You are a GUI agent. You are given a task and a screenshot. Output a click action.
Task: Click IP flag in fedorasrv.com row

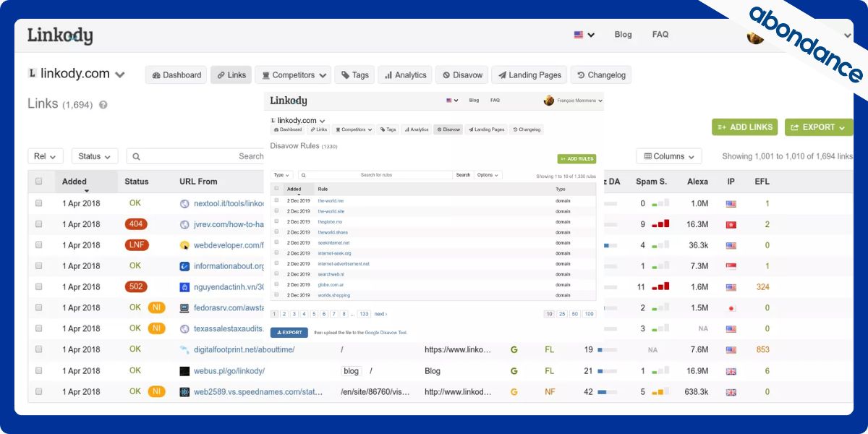pyautogui.click(x=731, y=309)
